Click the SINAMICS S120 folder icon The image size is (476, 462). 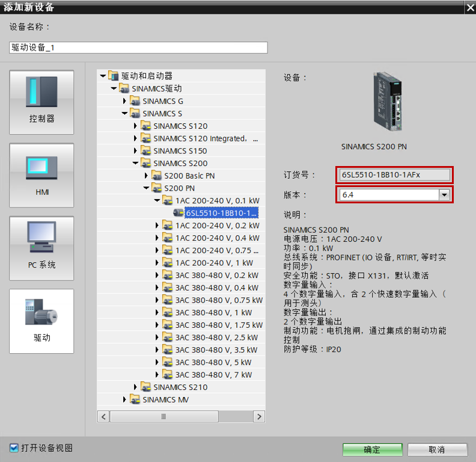(145, 126)
